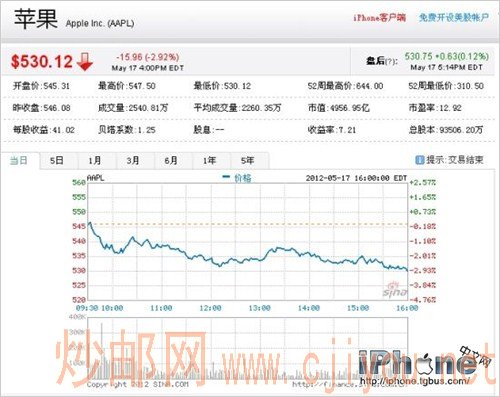Open the 免费开设美股帐户 link
Screen dimensions: 500x397
pos(454,18)
